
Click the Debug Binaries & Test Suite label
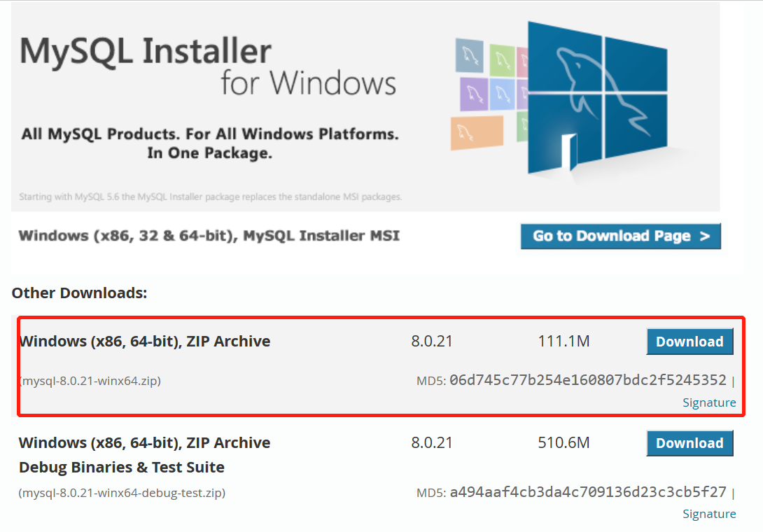tap(122, 468)
